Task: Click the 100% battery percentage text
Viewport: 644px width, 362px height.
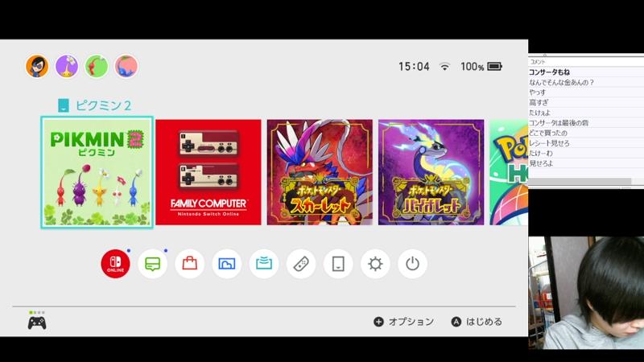Action: point(472,67)
